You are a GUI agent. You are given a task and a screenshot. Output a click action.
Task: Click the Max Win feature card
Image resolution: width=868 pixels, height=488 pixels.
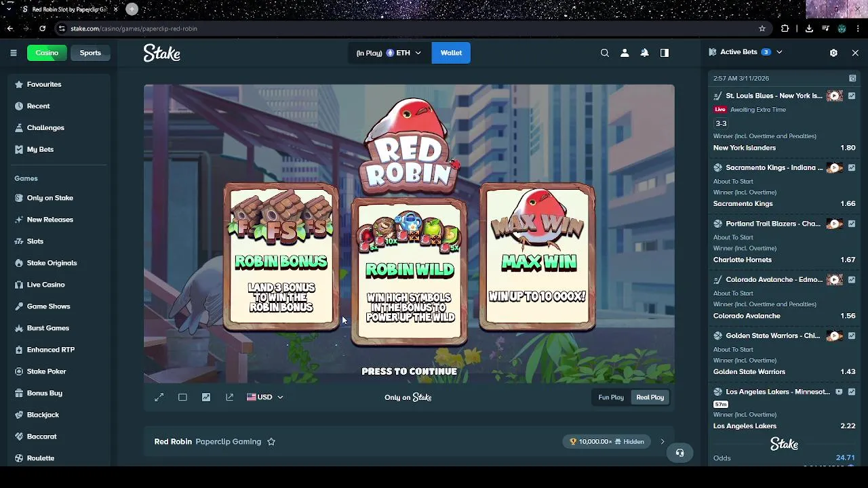[x=537, y=257]
